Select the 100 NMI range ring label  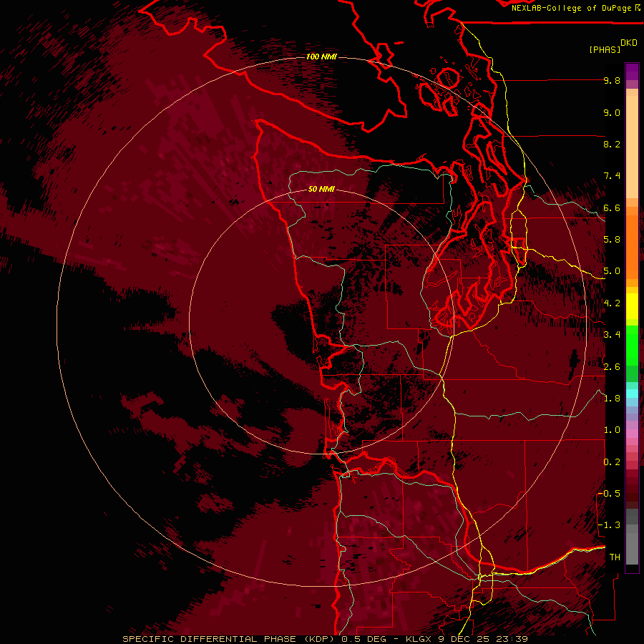(321, 57)
